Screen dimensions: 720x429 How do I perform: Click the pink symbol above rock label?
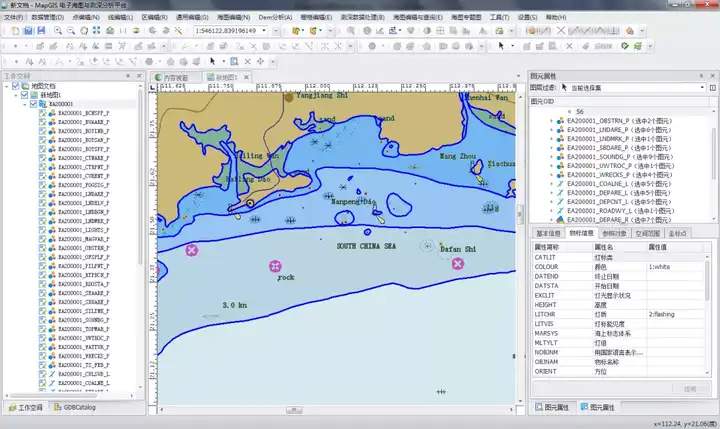275,266
